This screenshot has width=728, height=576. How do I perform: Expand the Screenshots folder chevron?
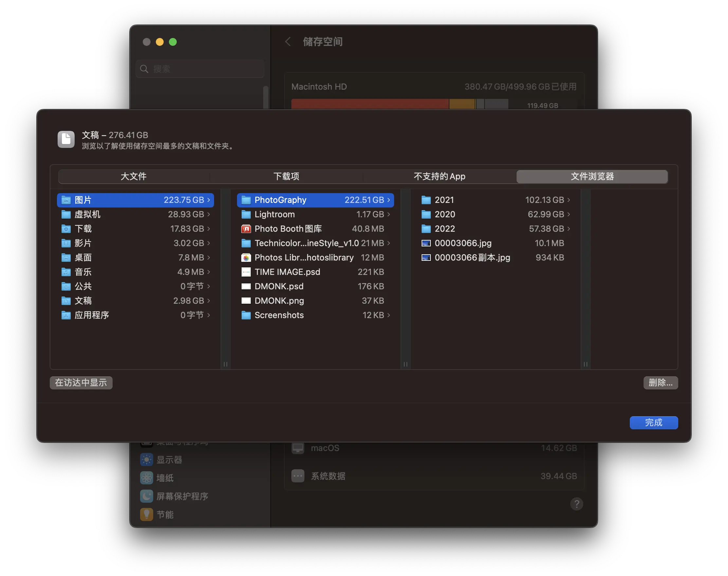point(389,315)
